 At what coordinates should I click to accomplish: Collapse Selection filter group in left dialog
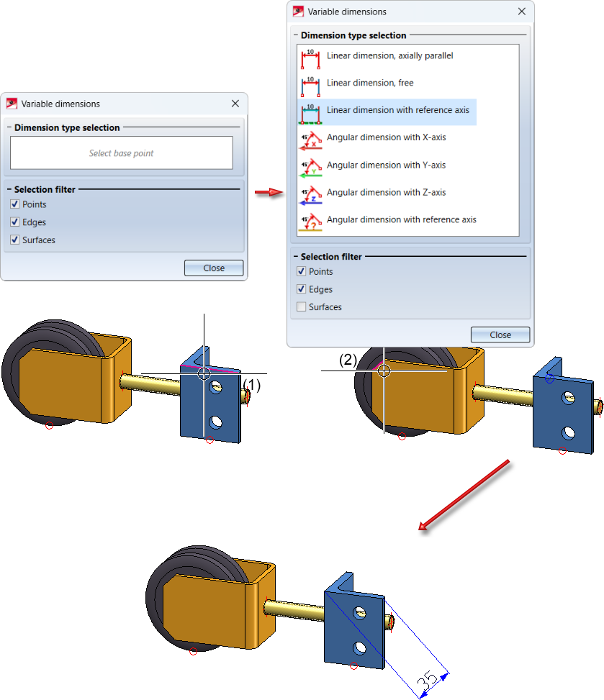coord(9,189)
